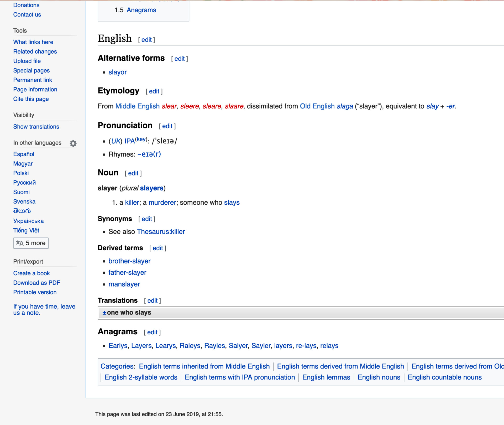Click the plus-minus icon in translations box

[x=104, y=313]
